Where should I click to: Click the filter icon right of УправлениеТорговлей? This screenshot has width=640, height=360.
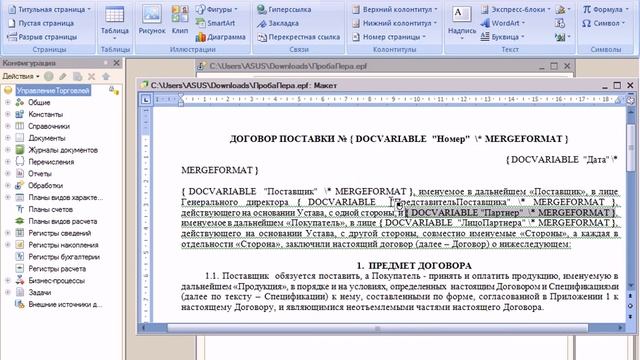pos(114,91)
